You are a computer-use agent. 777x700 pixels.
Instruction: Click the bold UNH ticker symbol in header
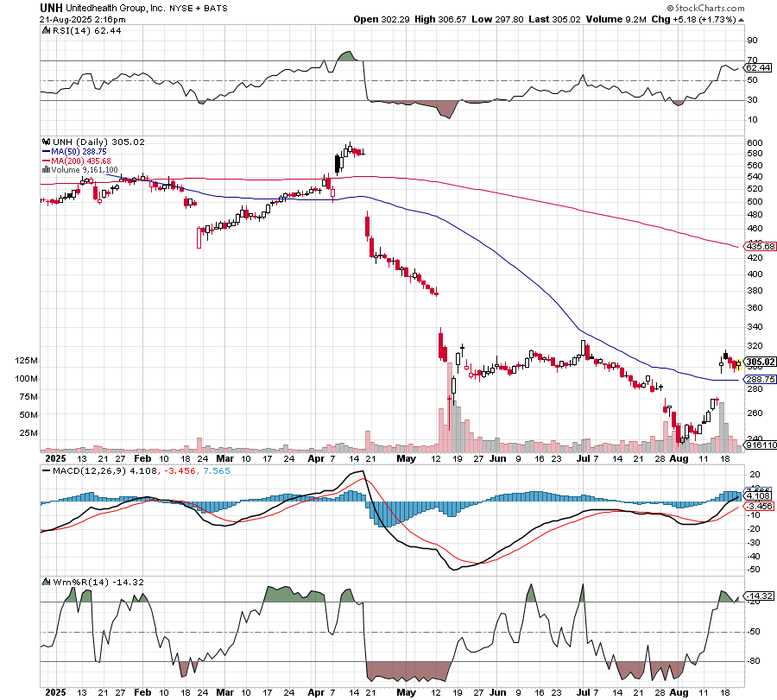(51, 8)
